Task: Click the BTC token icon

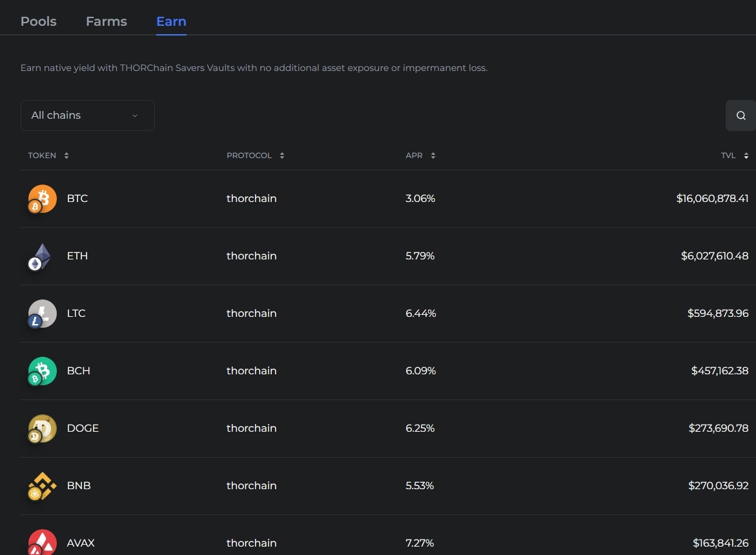Action: tap(42, 199)
